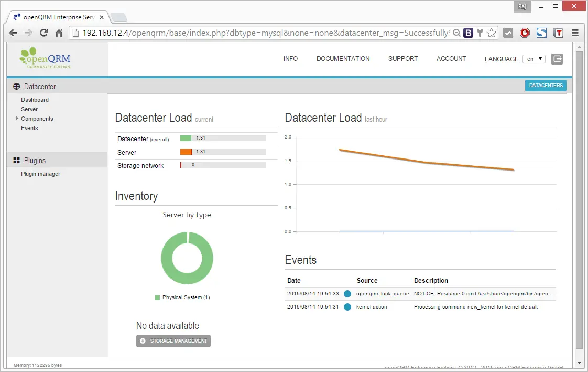Click the Source column header in Events
The width and height of the screenshot is (588, 372).
coord(367,280)
